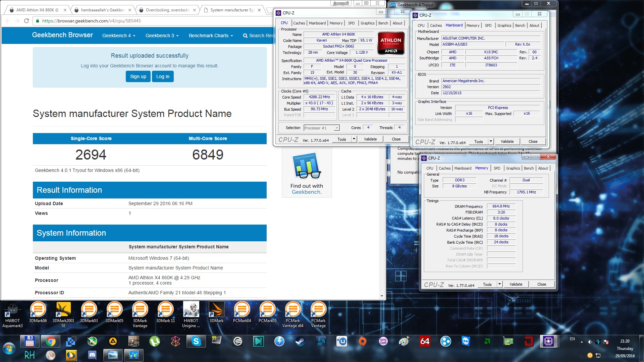Expand Geekbench 4 navigation dropdown

119,36
